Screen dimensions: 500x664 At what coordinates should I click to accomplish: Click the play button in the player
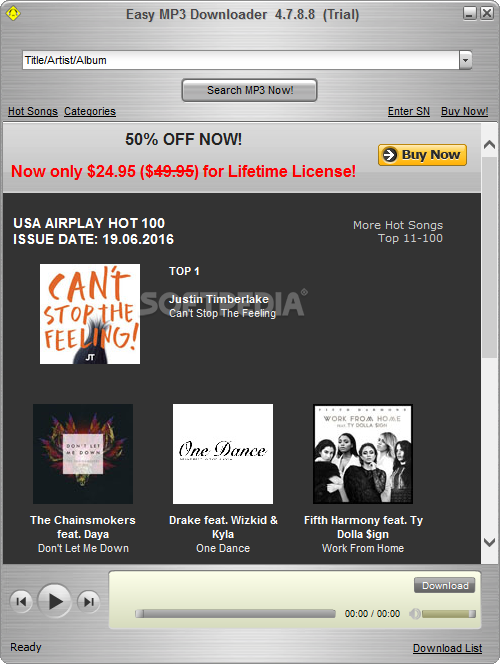[x=54, y=601]
